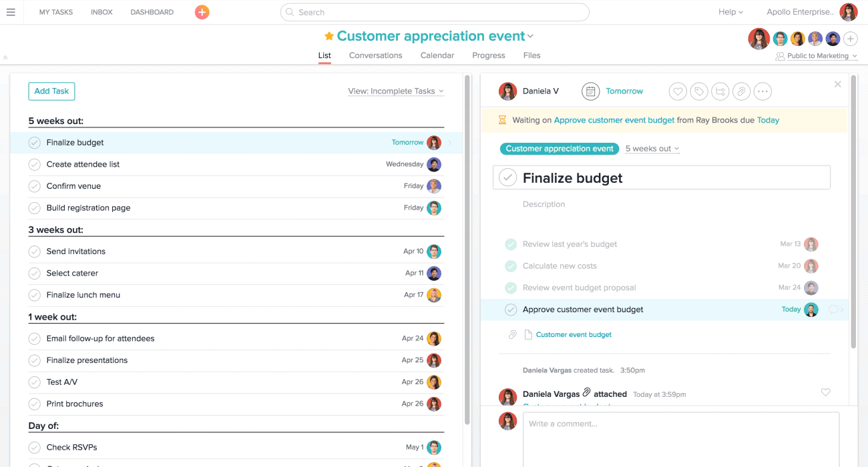Click assignee avatar on Finalize lunch menu row
The height and width of the screenshot is (467, 868).
tap(434, 295)
